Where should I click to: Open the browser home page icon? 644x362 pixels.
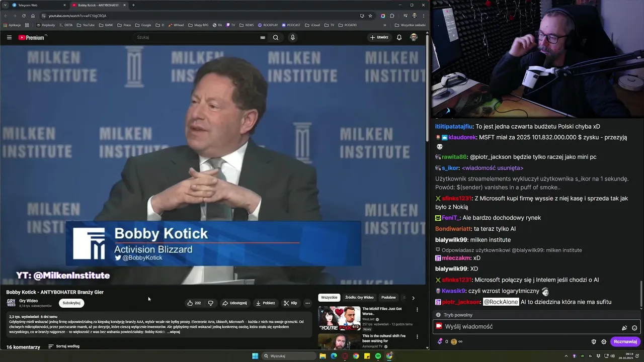tap(33, 16)
